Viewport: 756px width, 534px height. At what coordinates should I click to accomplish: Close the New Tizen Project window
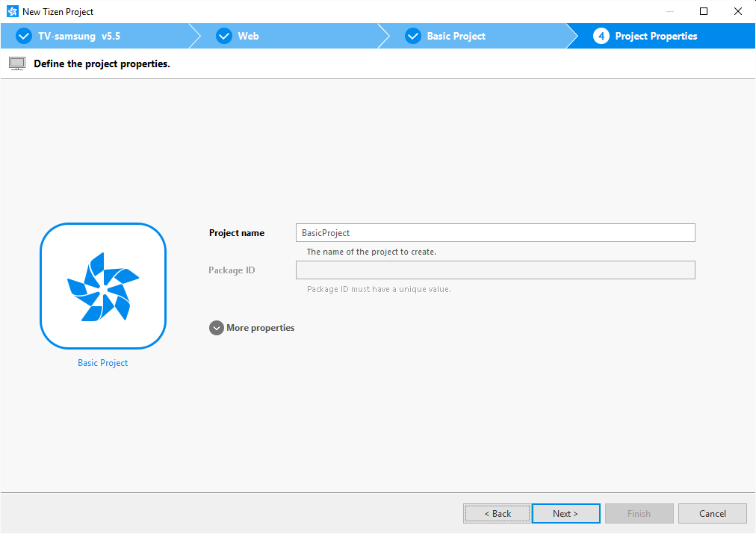(737, 11)
